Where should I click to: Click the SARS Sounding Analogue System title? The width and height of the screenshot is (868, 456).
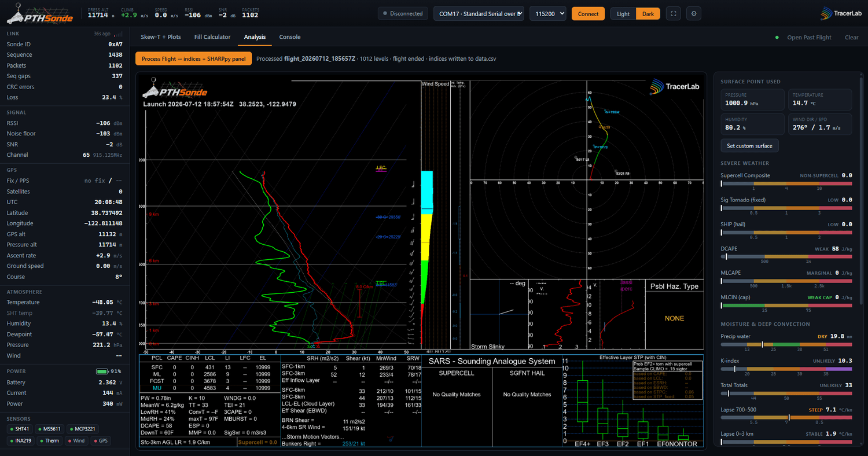click(492, 362)
